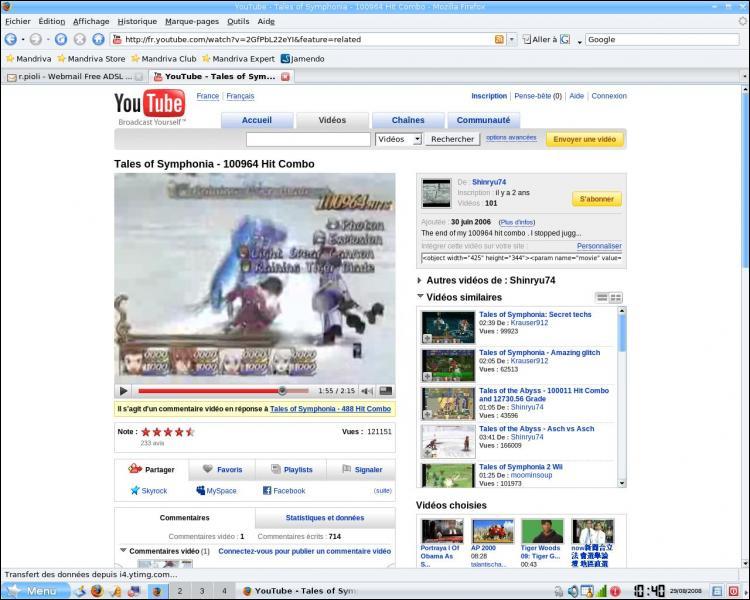Click the browser Forward arrow button
Viewport: 750px width, 600px height.
[x=36, y=39]
